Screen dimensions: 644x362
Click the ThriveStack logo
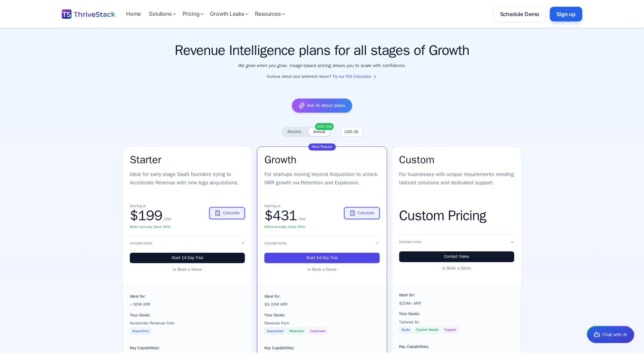pos(88,14)
